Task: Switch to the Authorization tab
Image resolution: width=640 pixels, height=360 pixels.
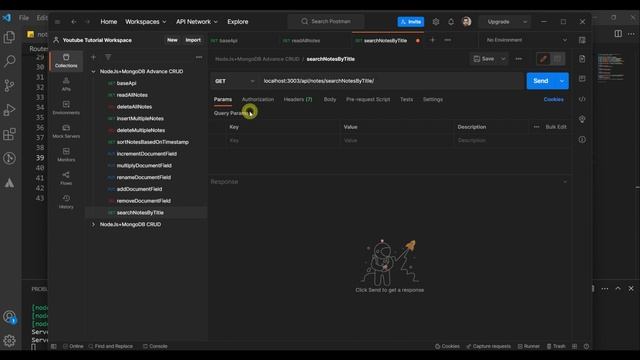Action: pos(258,100)
